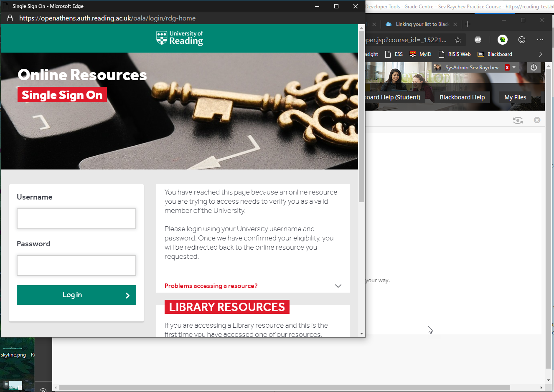Open the ABP ad blocker extension icon
This screenshot has height=392, width=554.
click(x=478, y=40)
